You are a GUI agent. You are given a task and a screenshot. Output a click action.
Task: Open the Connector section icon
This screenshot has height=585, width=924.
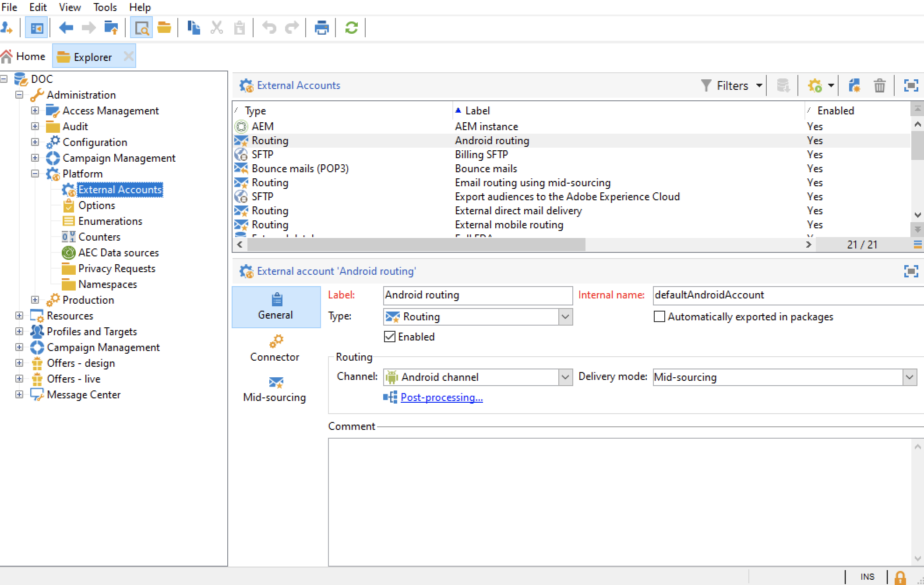(x=276, y=341)
